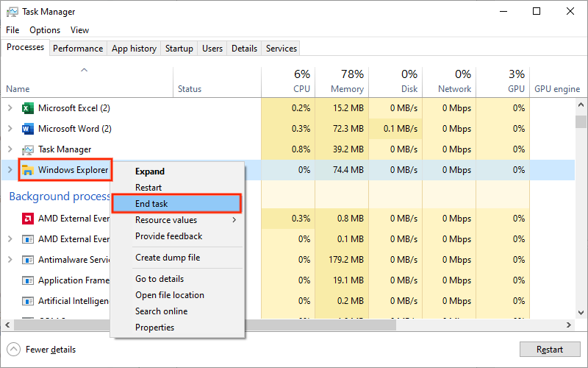Choose Open file location in the context menu

tap(177, 295)
